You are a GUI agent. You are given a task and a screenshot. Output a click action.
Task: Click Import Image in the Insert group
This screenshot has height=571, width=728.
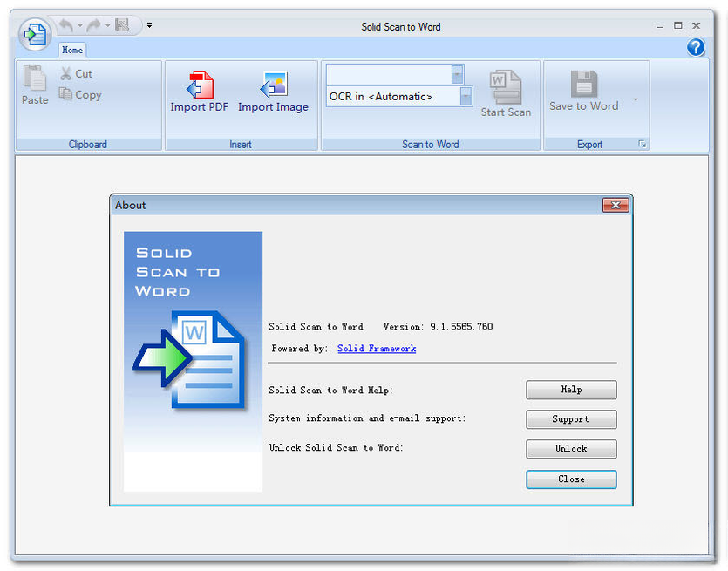(274, 92)
